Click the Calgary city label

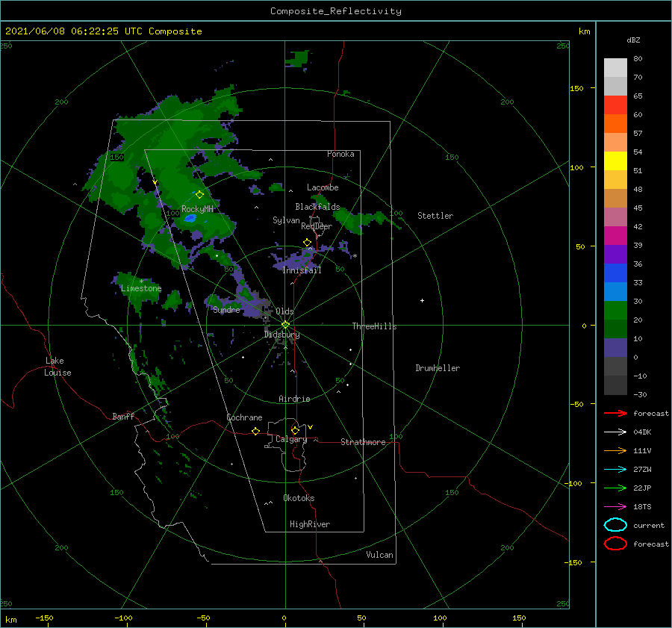[x=291, y=439]
